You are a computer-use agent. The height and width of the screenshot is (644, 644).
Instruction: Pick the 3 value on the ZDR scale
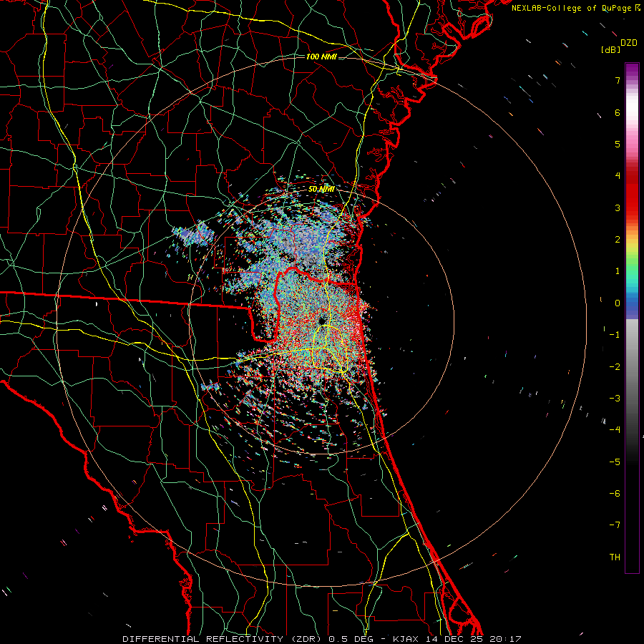(618, 208)
